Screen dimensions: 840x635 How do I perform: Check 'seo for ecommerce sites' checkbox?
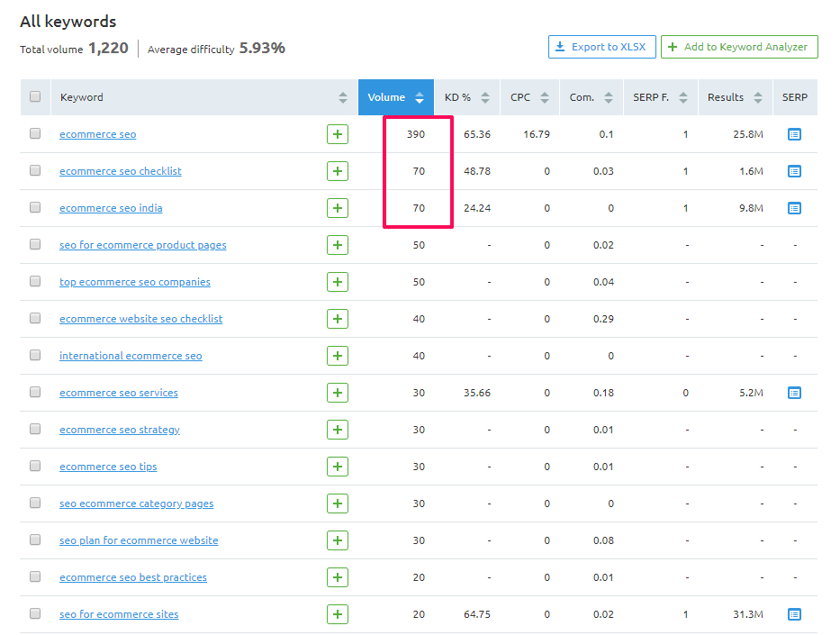(x=35, y=614)
